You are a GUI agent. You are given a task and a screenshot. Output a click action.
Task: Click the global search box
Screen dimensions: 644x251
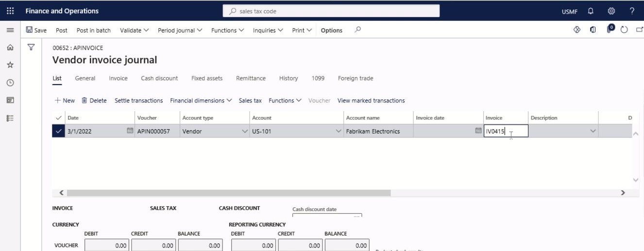[x=331, y=11]
